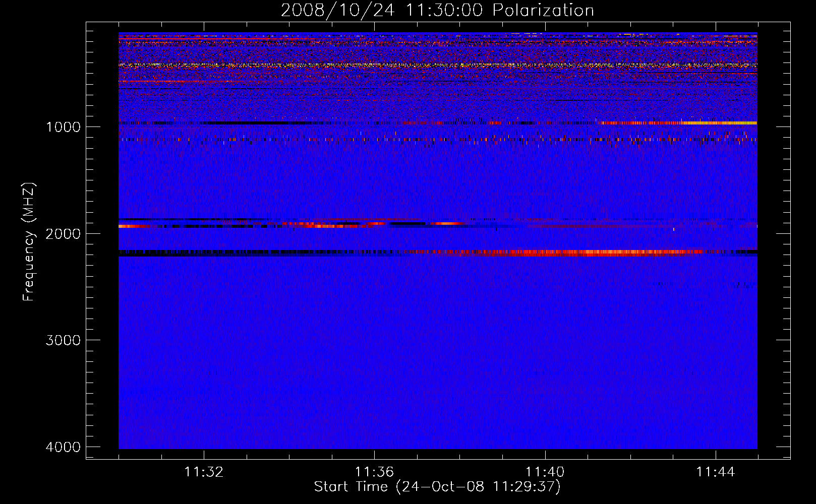Click the 11:44 time tick label

pyautogui.click(x=716, y=472)
